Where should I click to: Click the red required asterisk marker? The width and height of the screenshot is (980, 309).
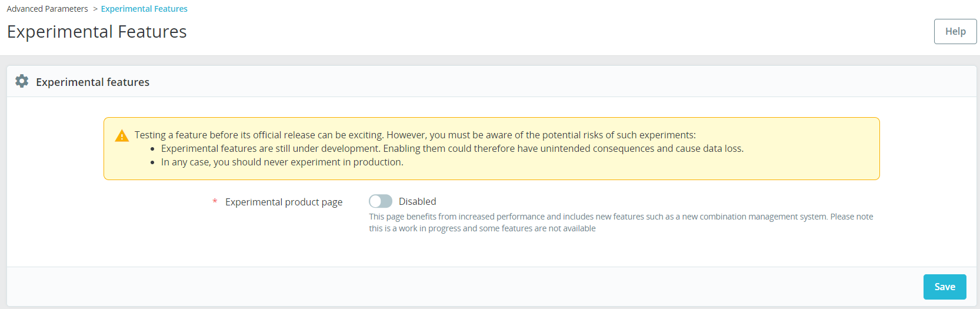click(x=215, y=202)
